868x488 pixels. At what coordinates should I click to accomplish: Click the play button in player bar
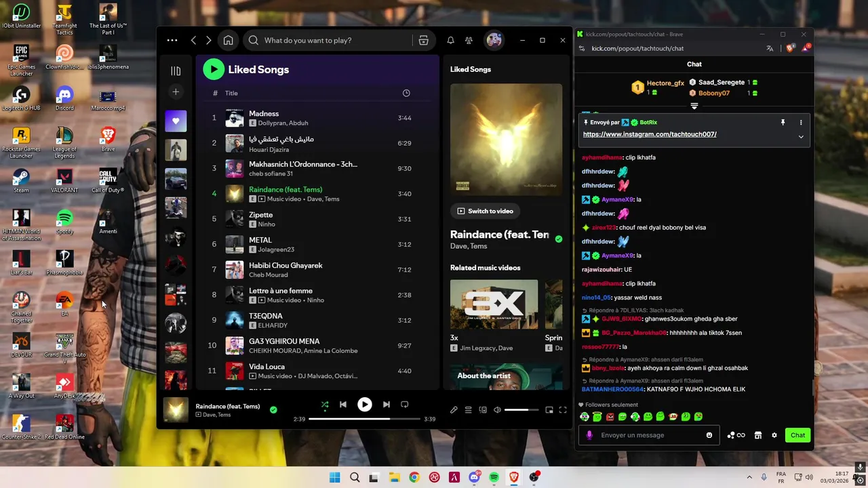point(365,405)
